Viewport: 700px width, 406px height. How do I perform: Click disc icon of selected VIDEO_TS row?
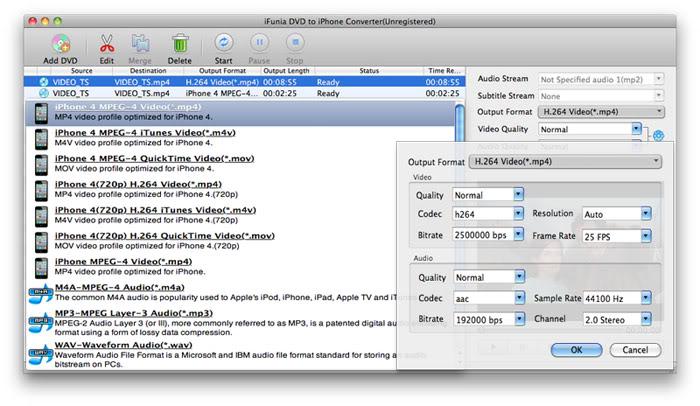[x=44, y=82]
